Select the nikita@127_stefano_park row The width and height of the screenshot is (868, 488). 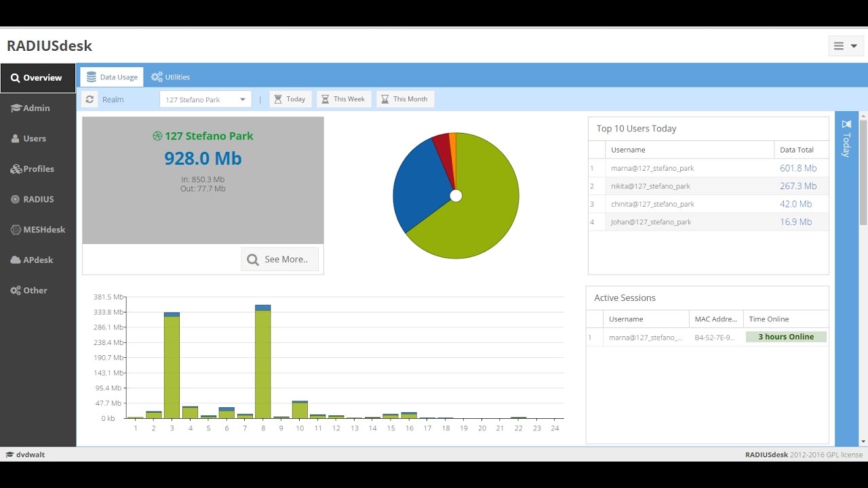point(709,186)
